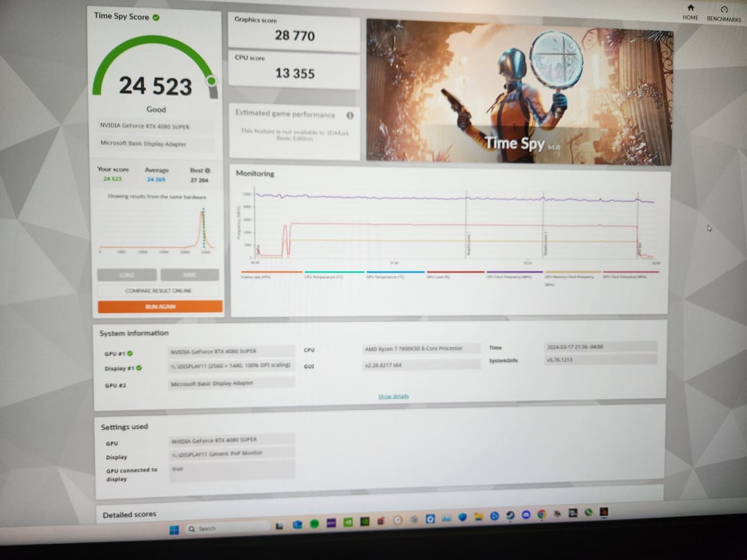Click the CPU score value 13 355
This screenshot has width=747, height=560.
tap(295, 73)
